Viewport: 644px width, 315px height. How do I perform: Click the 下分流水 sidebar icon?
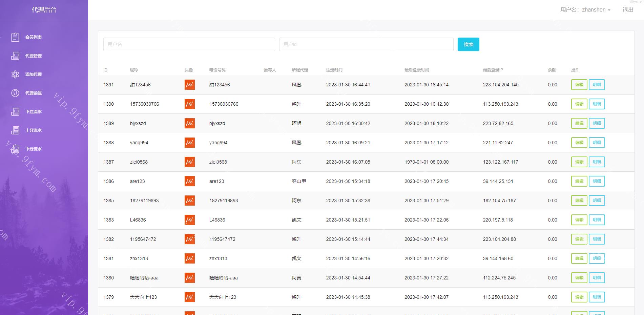pos(15,149)
